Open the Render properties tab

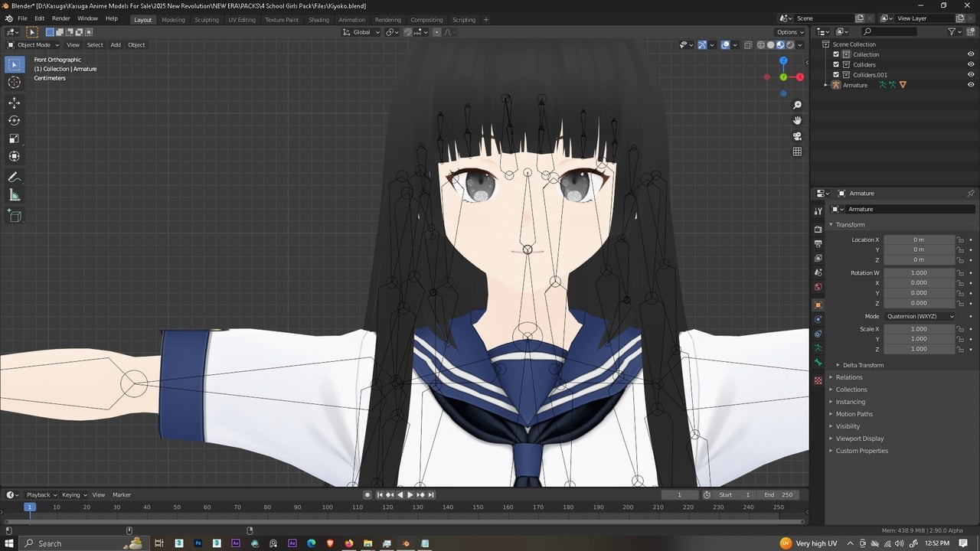click(818, 229)
